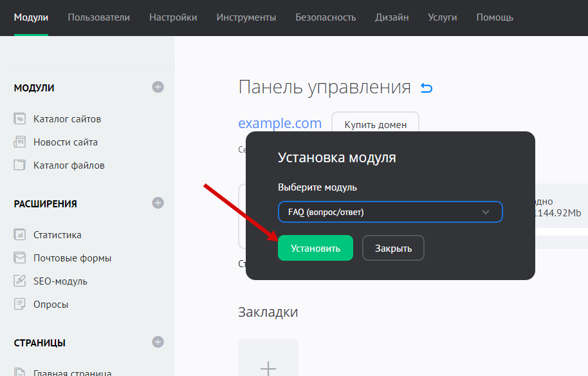The image size is (588, 376).
Task: Click the Опросы sidebar icon
Action: point(20,305)
